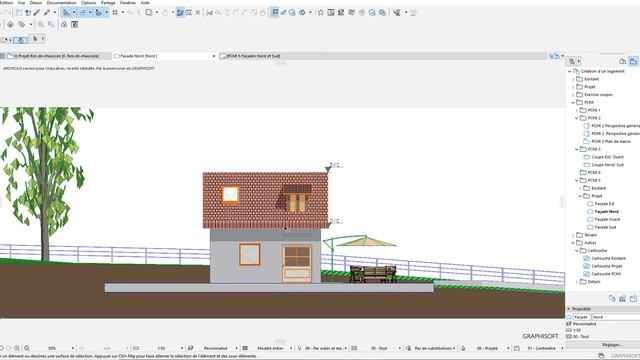Click the selection rectangle icon in toolbar
This screenshot has width=640, height=360.
point(149,13)
